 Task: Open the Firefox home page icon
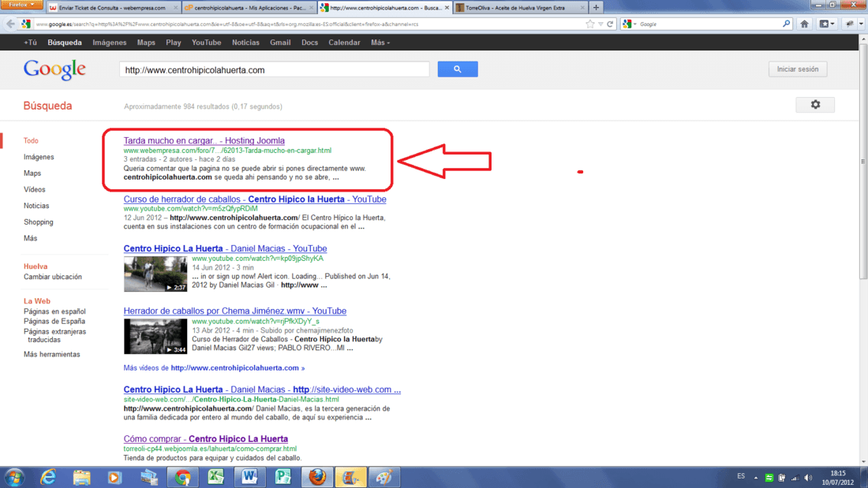pos(804,24)
